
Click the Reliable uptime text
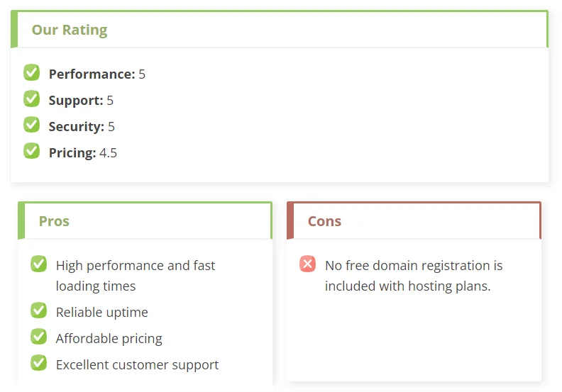pos(101,312)
